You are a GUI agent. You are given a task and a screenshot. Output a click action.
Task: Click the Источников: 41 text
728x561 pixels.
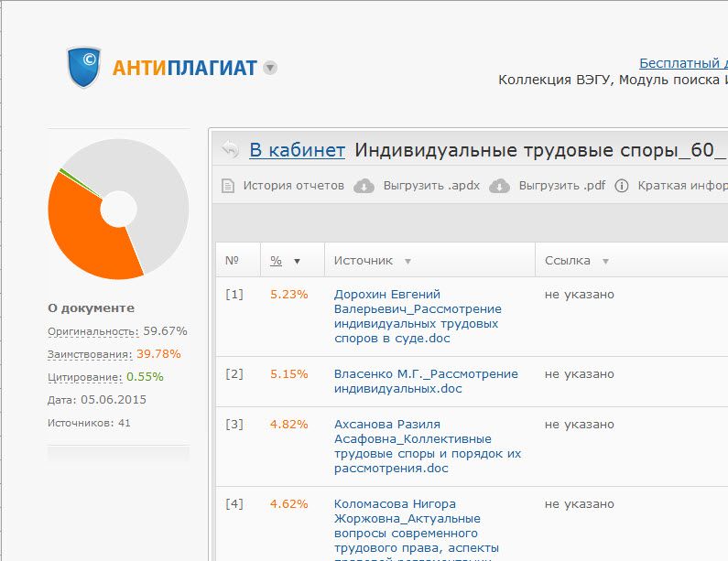pos(89,423)
